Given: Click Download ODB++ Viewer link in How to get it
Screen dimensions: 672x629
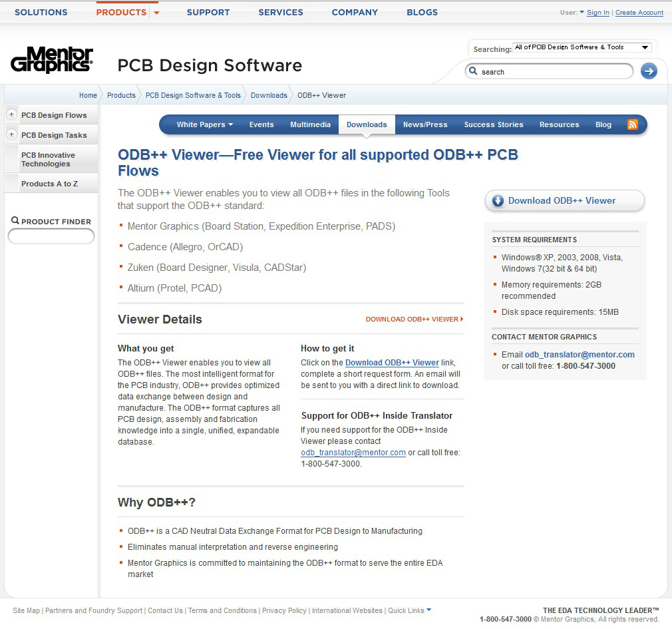Looking at the screenshot, I should 392,363.
